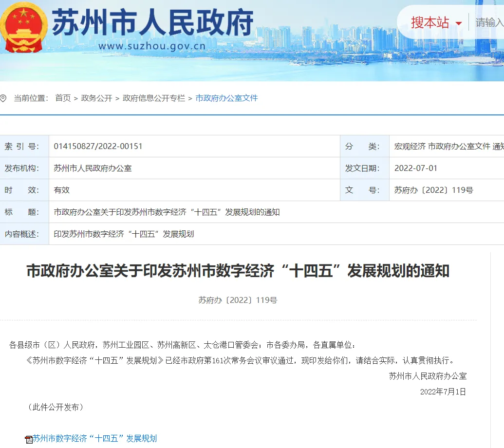Expand the red arrow beside 搜本站

pyautogui.click(x=458, y=23)
